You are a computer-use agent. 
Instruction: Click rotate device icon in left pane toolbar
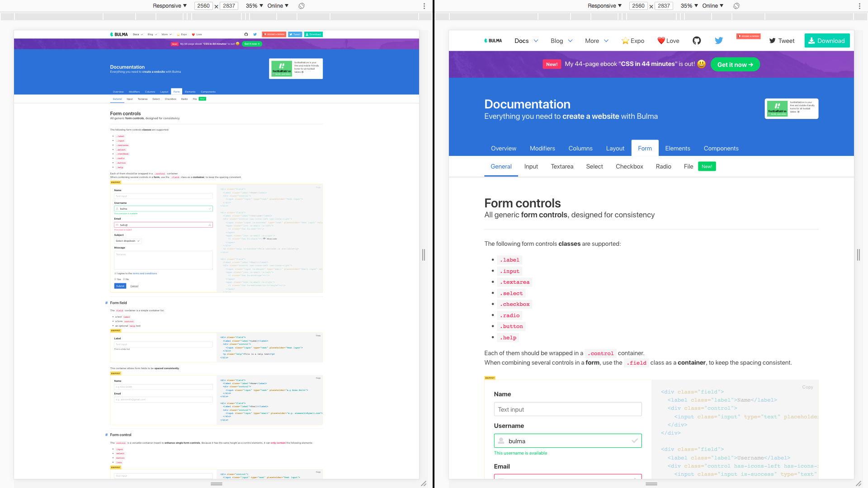[x=302, y=6]
